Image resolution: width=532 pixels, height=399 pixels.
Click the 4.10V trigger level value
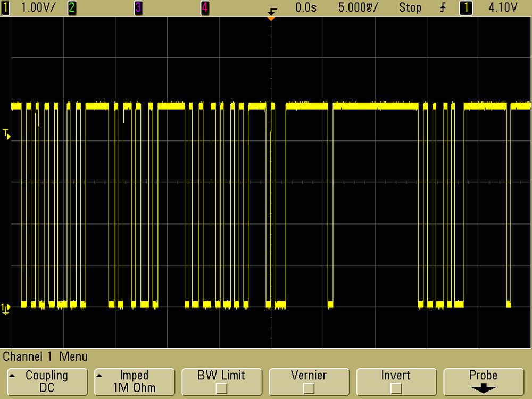503,7
